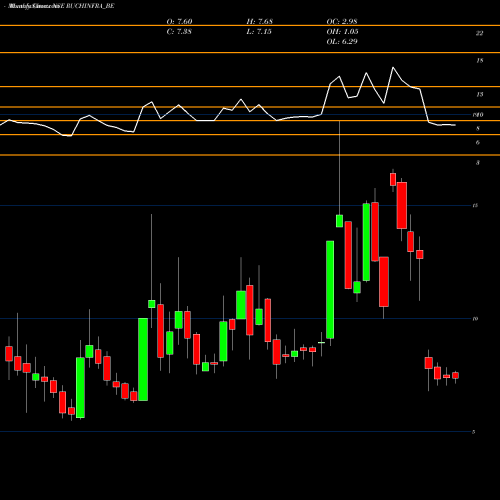Select the "OL: 6.29" reading
This screenshot has width=500, height=500.
click(342, 41)
